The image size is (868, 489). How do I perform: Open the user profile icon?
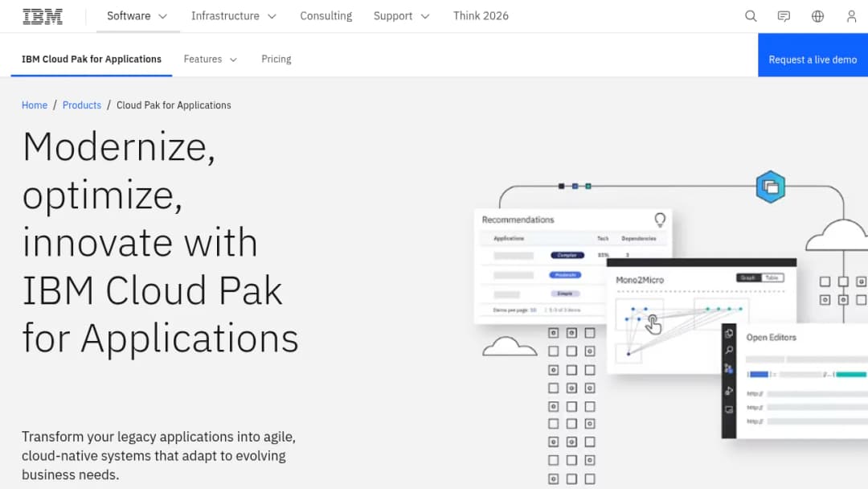coord(851,16)
